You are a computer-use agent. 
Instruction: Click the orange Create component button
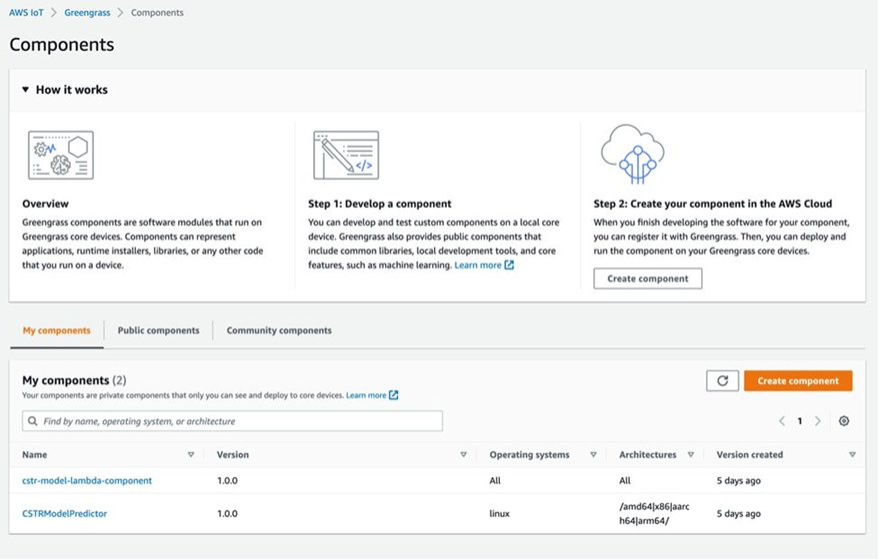tap(798, 381)
